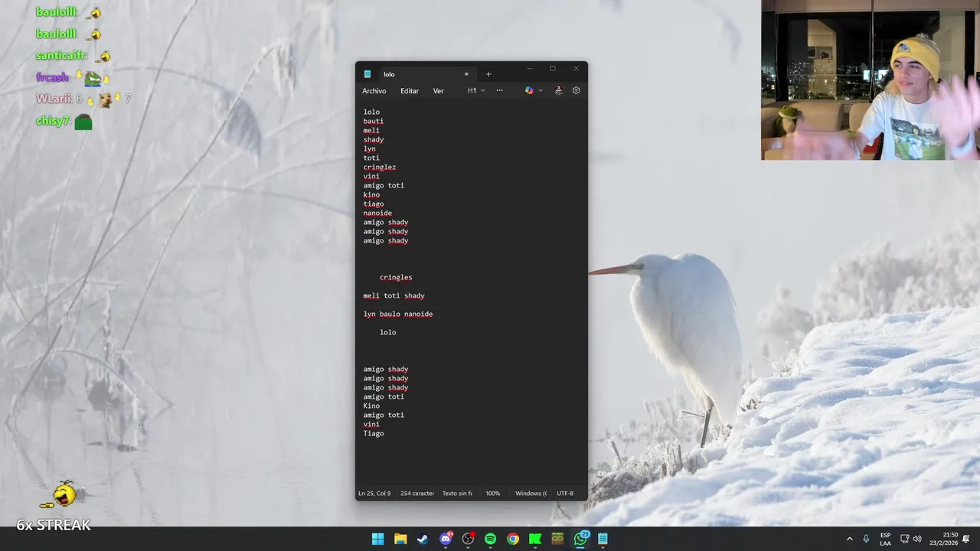Open Google Chrome from taskbar

coord(513,539)
